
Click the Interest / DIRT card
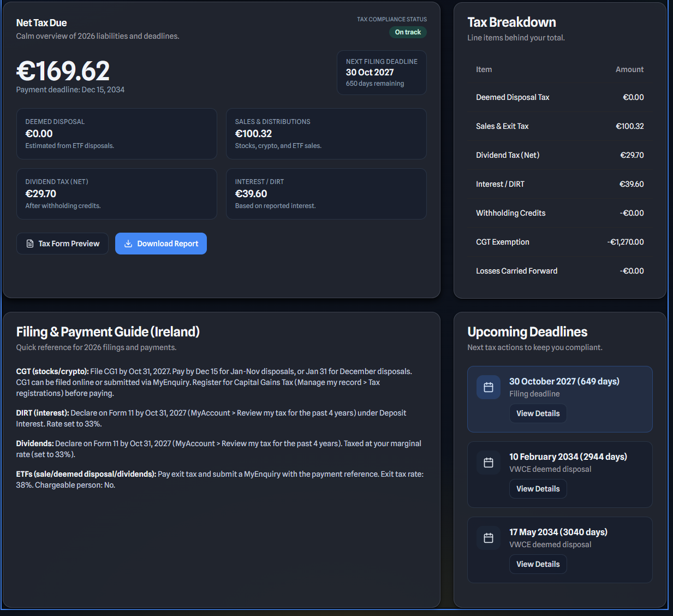coord(326,194)
